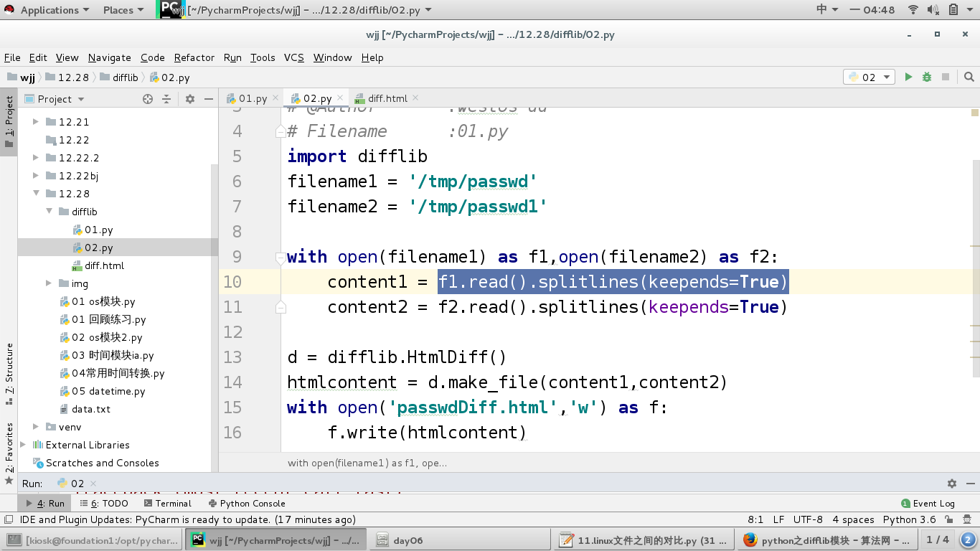Select diff.html in the project tree
This screenshot has width=980, height=551.
(104, 265)
